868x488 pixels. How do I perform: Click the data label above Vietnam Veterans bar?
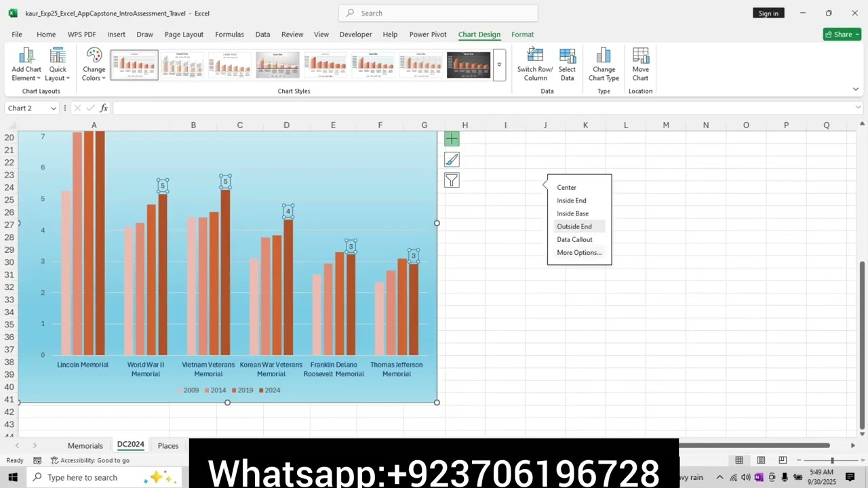tap(226, 182)
